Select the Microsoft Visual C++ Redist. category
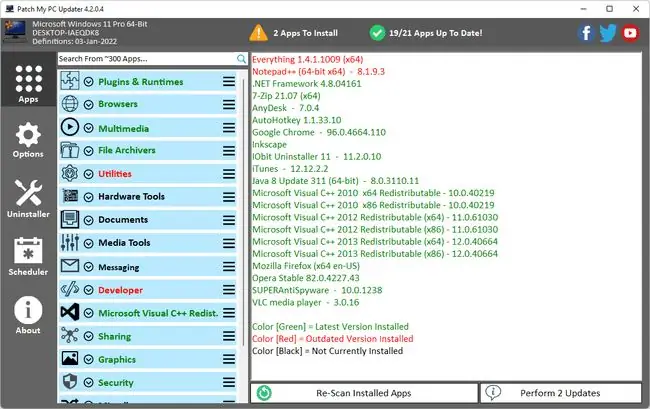Viewport: 650px width, 409px height. click(148, 313)
